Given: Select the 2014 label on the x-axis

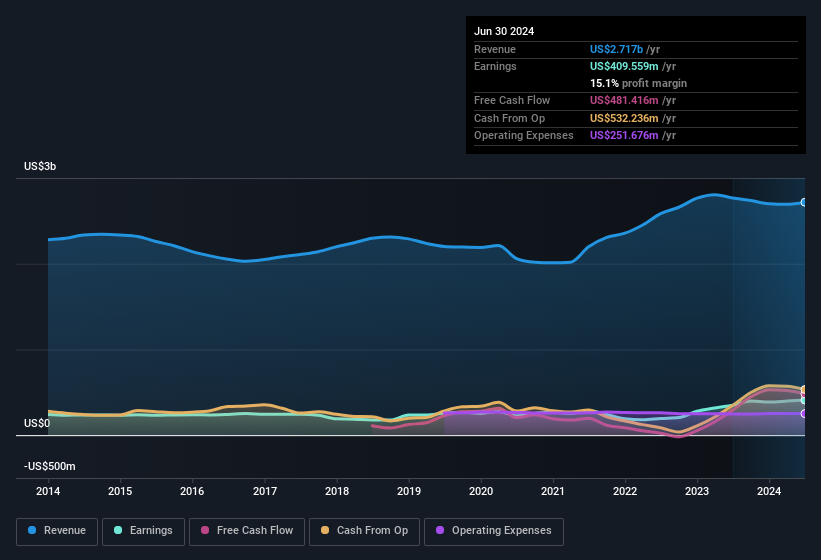Looking at the screenshot, I should click(x=48, y=491).
